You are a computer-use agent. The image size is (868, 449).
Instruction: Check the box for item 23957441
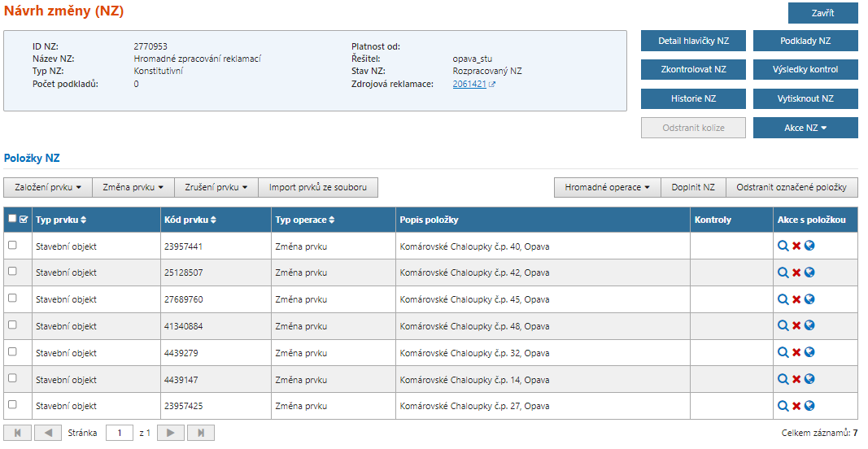(12, 245)
